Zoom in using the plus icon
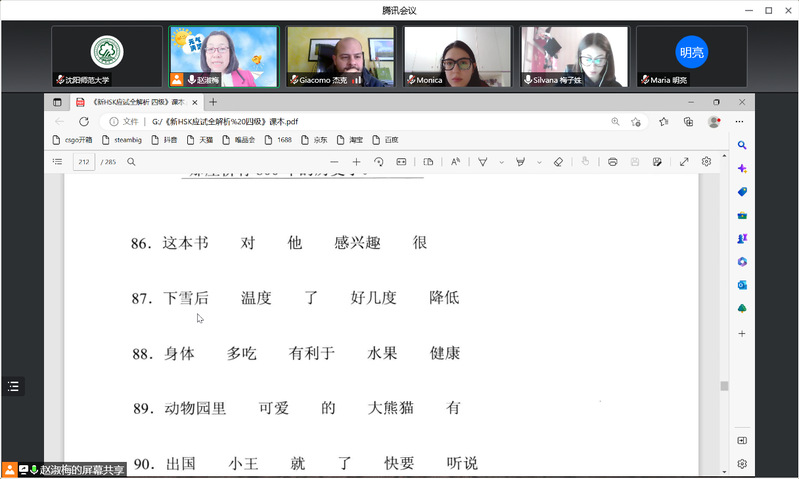Image resolution: width=799 pixels, height=479 pixels. click(x=356, y=162)
